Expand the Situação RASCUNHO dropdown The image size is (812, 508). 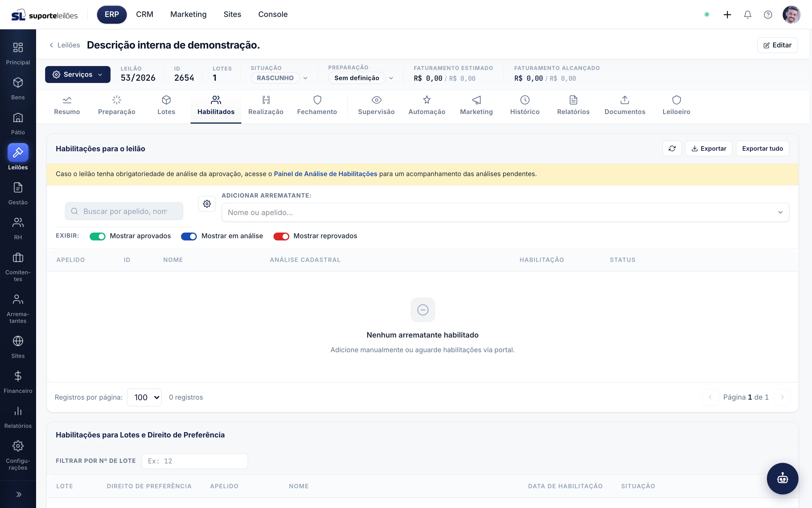[279, 78]
